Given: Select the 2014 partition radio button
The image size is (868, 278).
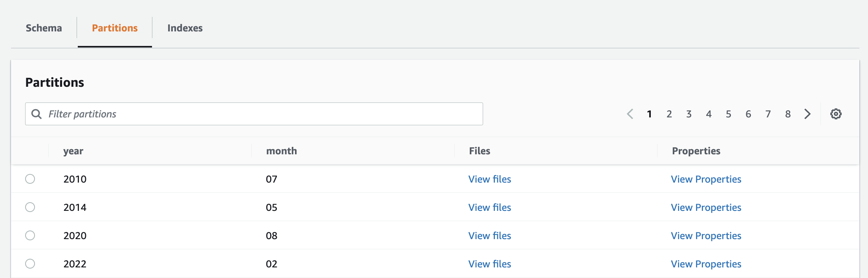Looking at the screenshot, I should click(x=30, y=207).
